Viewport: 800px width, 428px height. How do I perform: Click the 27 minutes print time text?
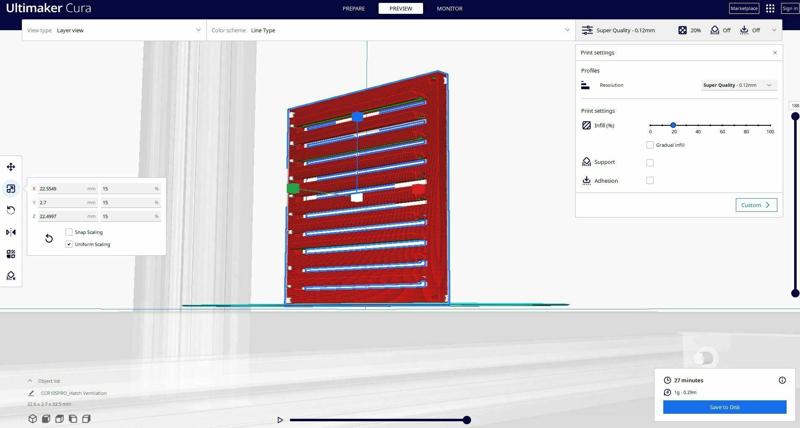tap(688, 380)
